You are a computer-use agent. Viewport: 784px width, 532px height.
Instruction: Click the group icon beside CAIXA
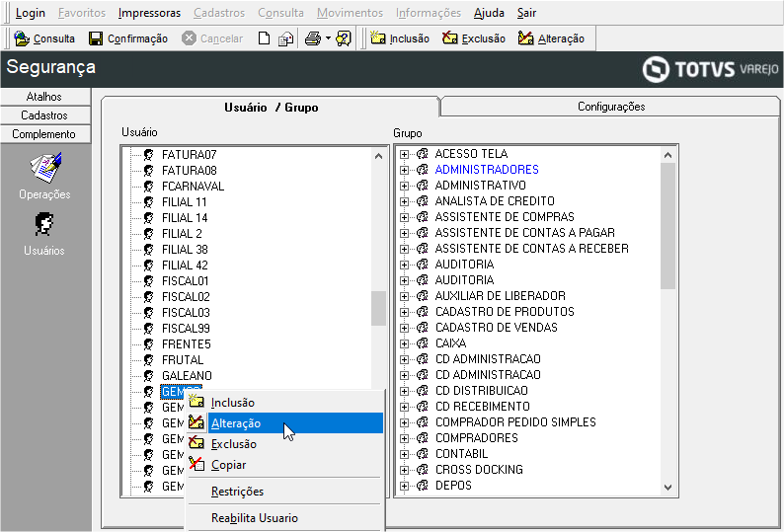tap(423, 343)
